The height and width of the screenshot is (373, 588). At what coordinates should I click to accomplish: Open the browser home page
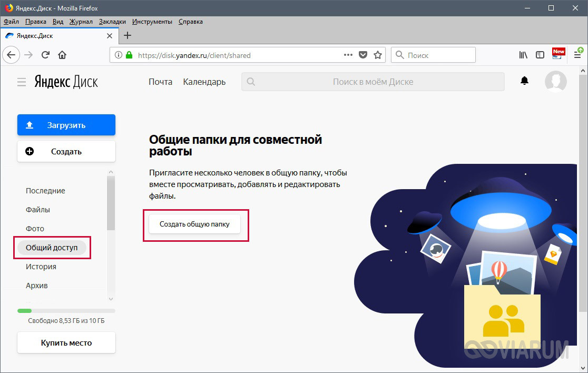coord(62,55)
